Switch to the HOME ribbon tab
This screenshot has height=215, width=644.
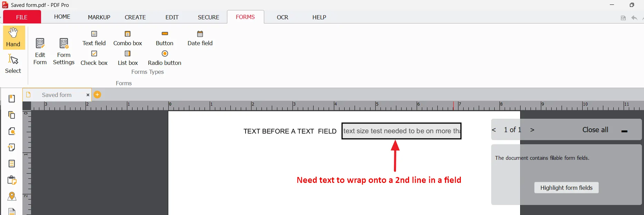(x=62, y=17)
